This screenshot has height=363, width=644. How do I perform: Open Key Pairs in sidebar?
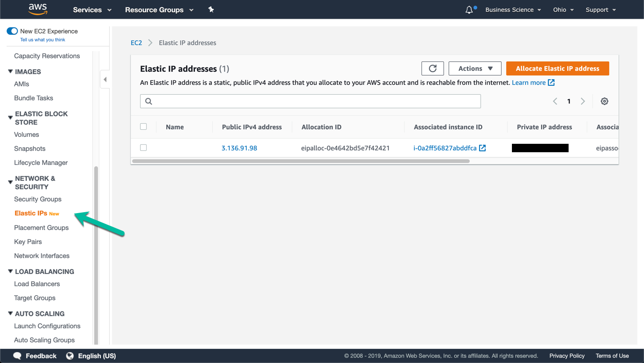pos(28,242)
